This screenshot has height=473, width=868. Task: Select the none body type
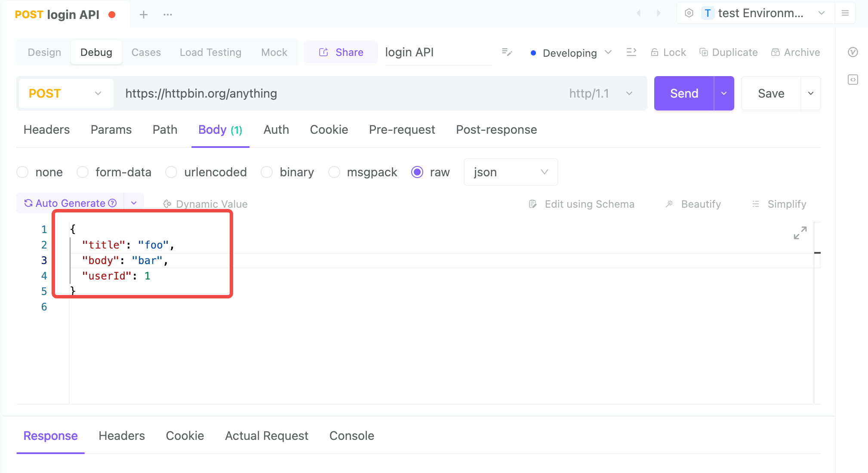pyautogui.click(x=22, y=172)
